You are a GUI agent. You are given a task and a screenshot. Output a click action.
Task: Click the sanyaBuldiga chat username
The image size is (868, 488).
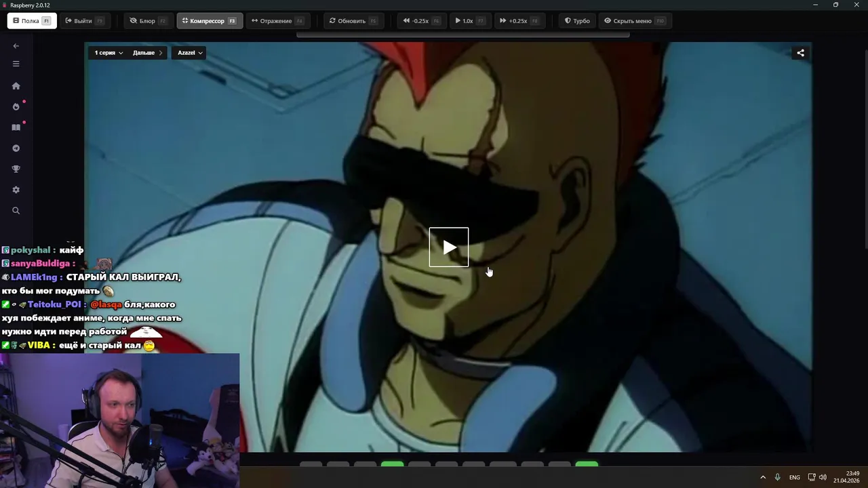[x=41, y=264]
